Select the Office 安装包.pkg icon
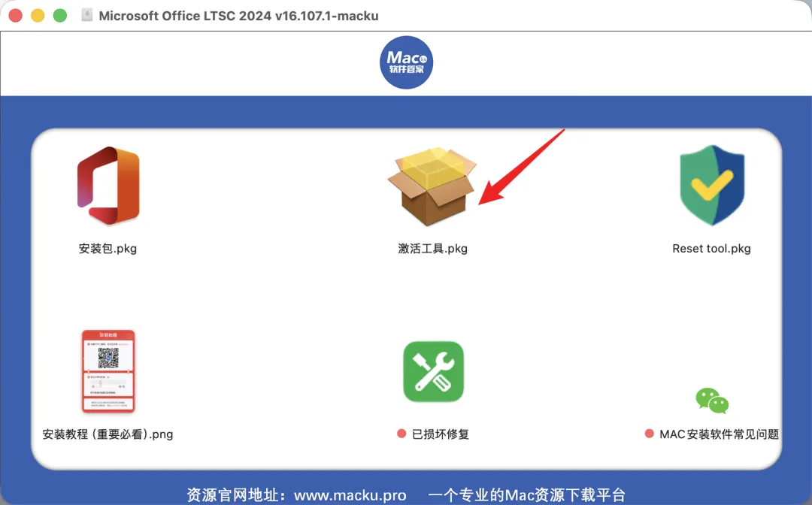The width and height of the screenshot is (812, 505). click(x=108, y=186)
